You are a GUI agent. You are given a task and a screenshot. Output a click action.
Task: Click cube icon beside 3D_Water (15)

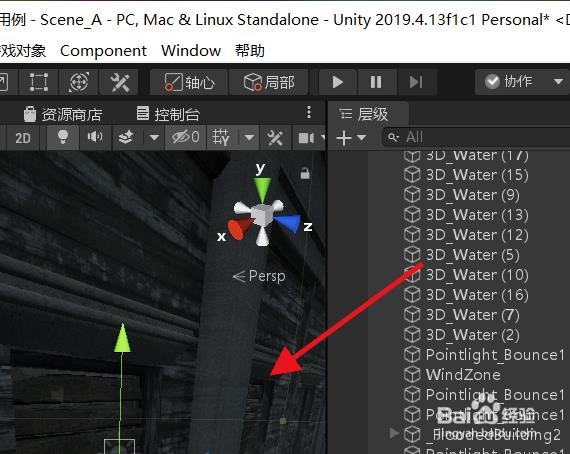click(x=412, y=175)
